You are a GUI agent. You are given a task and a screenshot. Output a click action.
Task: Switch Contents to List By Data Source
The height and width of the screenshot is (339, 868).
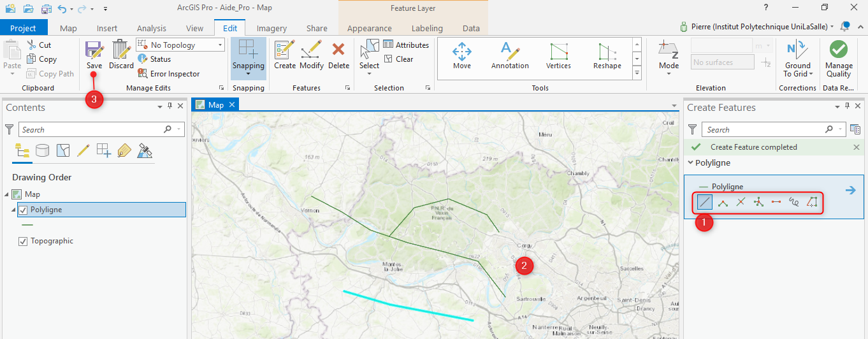[x=43, y=150]
